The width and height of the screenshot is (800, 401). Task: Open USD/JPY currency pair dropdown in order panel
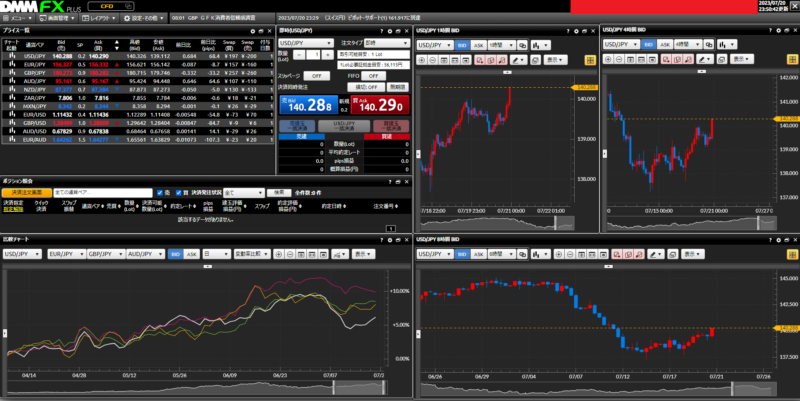coord(305,44)
